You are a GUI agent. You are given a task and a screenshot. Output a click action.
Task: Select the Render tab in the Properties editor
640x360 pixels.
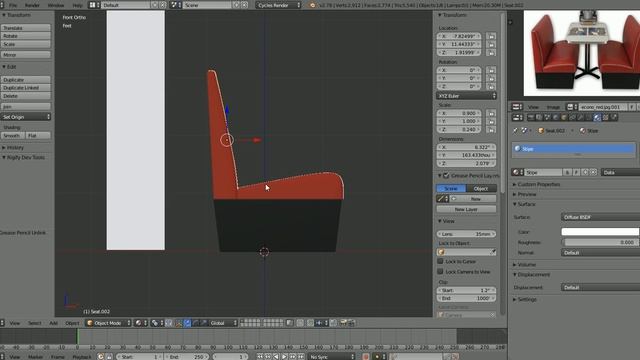tap(531, 118)
